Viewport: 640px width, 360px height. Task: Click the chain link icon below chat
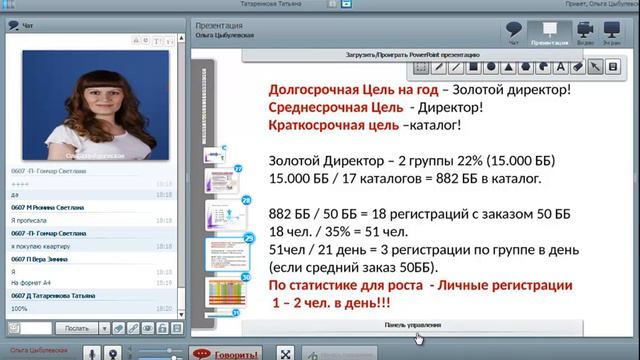(133, 328)
